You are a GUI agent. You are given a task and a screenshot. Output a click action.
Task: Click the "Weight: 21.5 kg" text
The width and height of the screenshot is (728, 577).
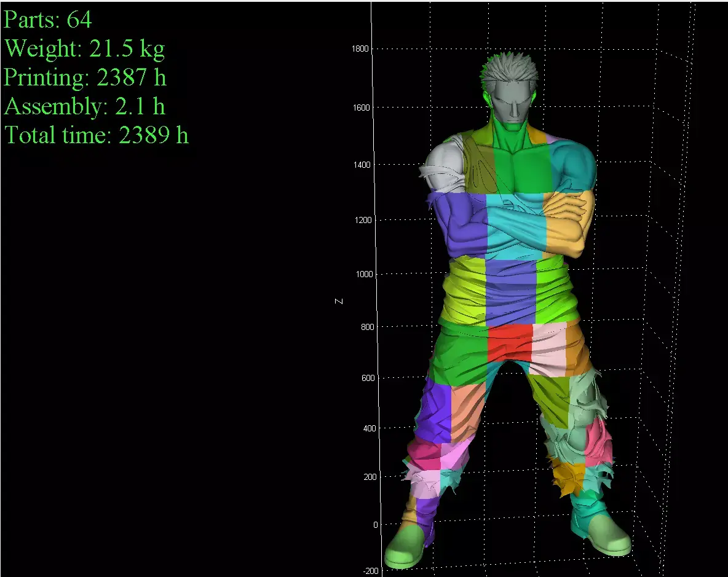point(84,49)
